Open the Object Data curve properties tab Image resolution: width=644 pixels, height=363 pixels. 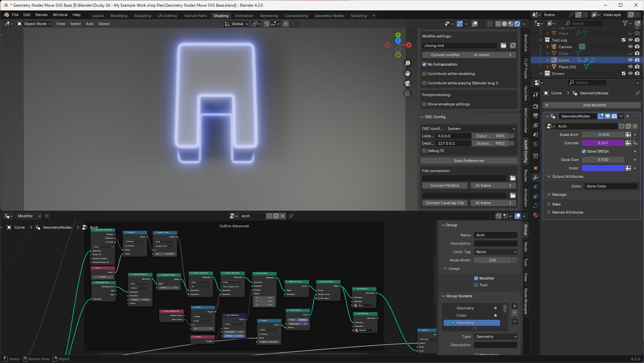coord(536,206)
